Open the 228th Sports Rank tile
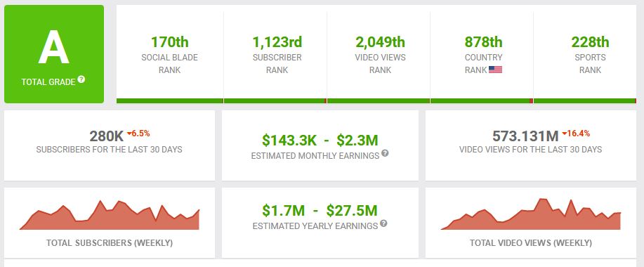 pos(585,54)
